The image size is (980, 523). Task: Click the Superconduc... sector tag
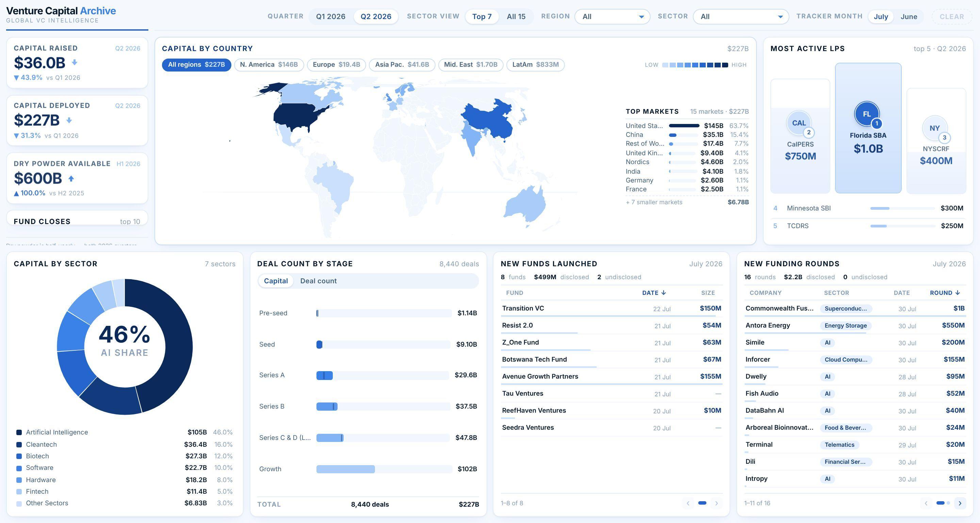tap(846, 309)
